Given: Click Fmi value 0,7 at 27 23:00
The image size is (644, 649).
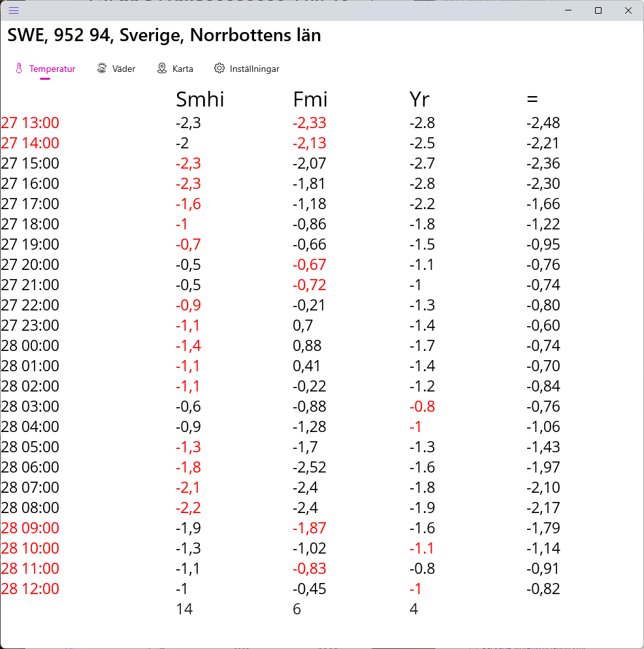Looking at the screenshot, I should [303, 325].
